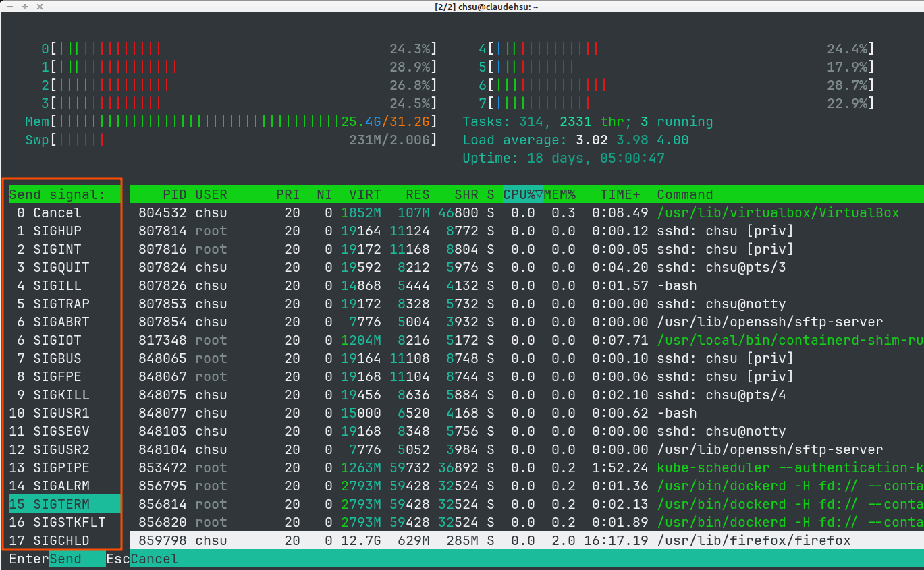The height and width of the screenshot is (570, 924).
Task: Select SIGQUIT signal
Action: pos(64,267)
